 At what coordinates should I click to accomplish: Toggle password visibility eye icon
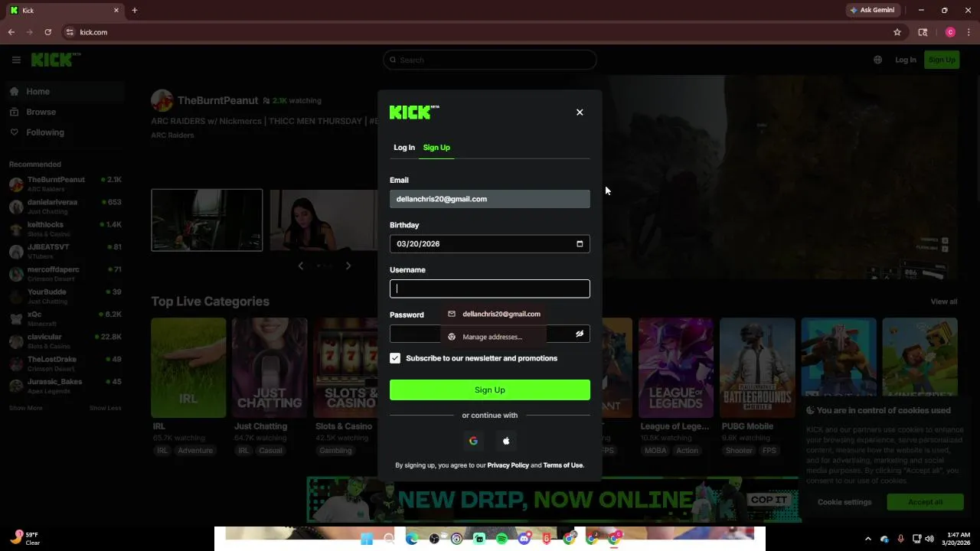(x=580, y=334)
